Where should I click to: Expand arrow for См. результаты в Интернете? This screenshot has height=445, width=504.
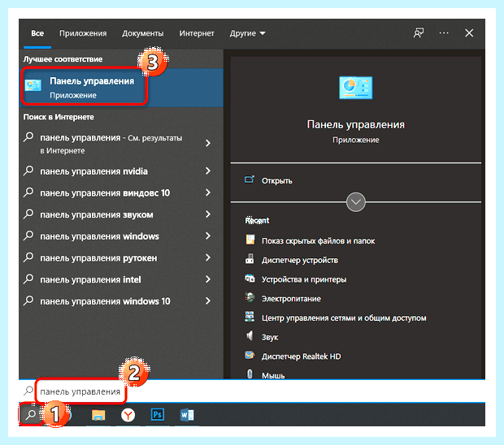point(208,143)
